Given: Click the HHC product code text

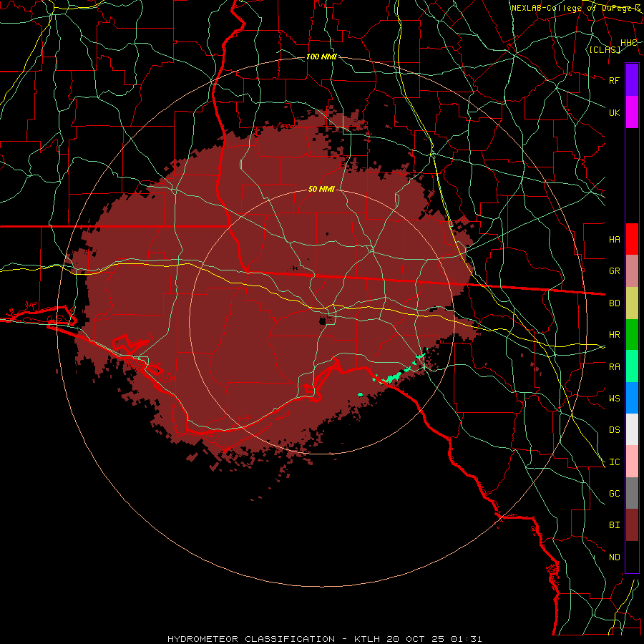Looking at the screenshot, I should (x=629, y=43).
